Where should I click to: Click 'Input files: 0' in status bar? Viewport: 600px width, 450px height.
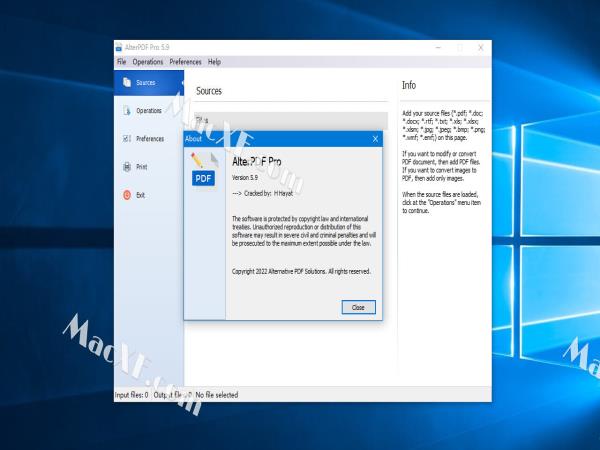coord(131,395)
